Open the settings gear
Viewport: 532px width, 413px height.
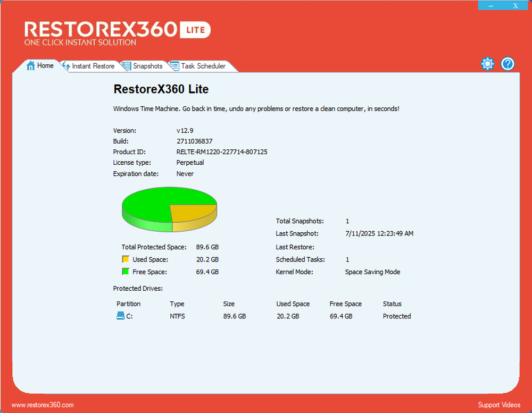click(487, 63)
